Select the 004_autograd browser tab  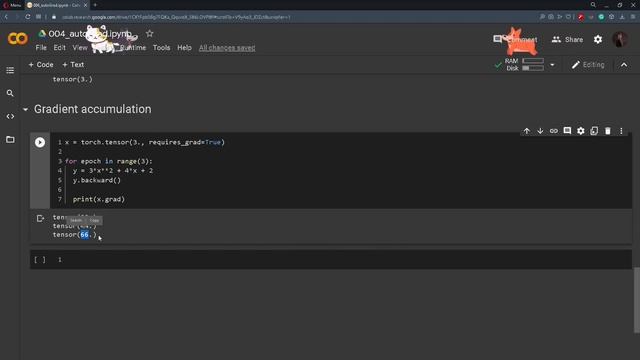pyautogui.click(x=56, y=5)
